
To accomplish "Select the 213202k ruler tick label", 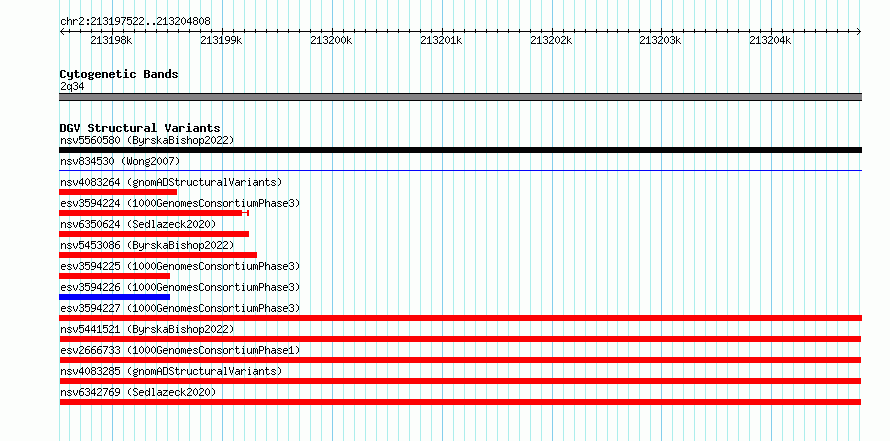I will point(551,41).
